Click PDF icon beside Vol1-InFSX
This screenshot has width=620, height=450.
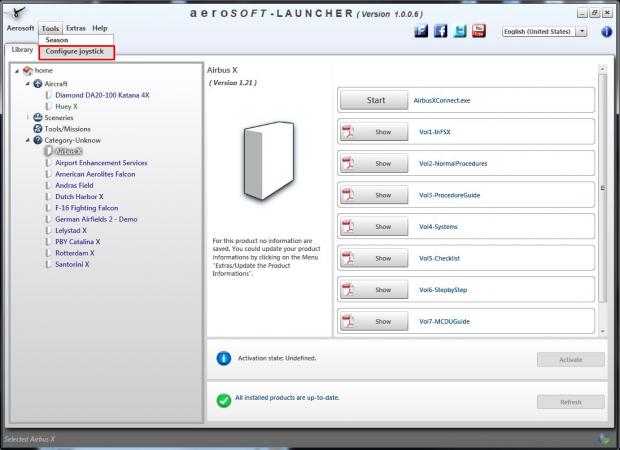(x=348, y=132)
